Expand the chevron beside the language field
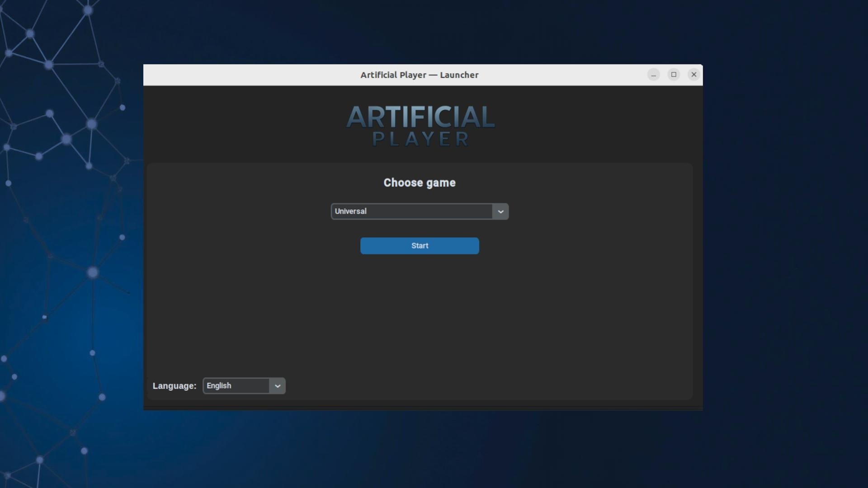This screenshot has height=488, width=868. (x=277, y=385)
